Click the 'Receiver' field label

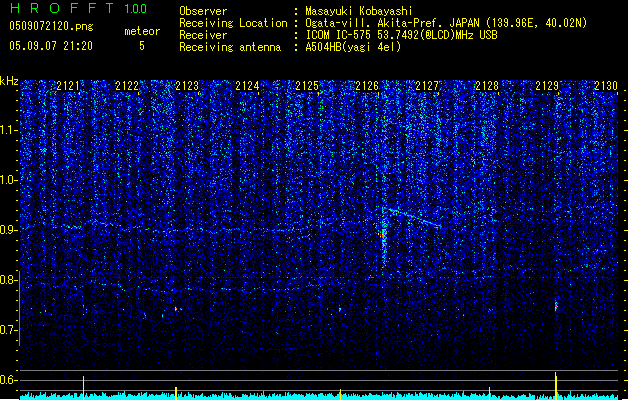(203, 35)
